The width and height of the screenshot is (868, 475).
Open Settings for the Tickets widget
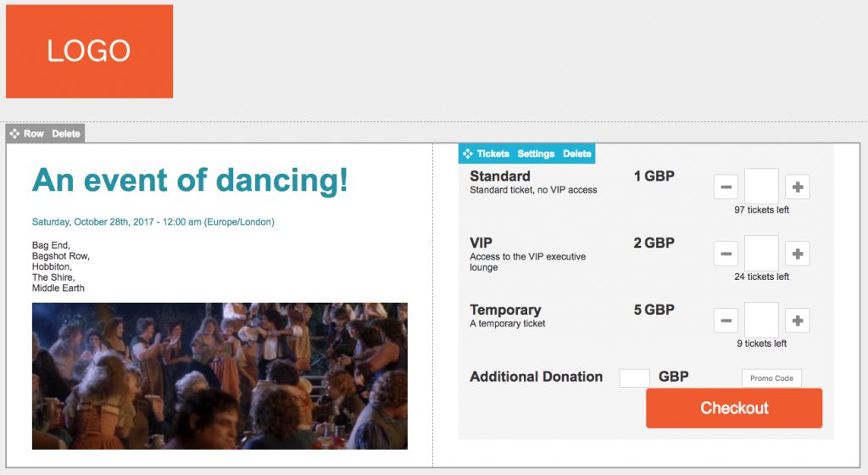coord(536,154)
